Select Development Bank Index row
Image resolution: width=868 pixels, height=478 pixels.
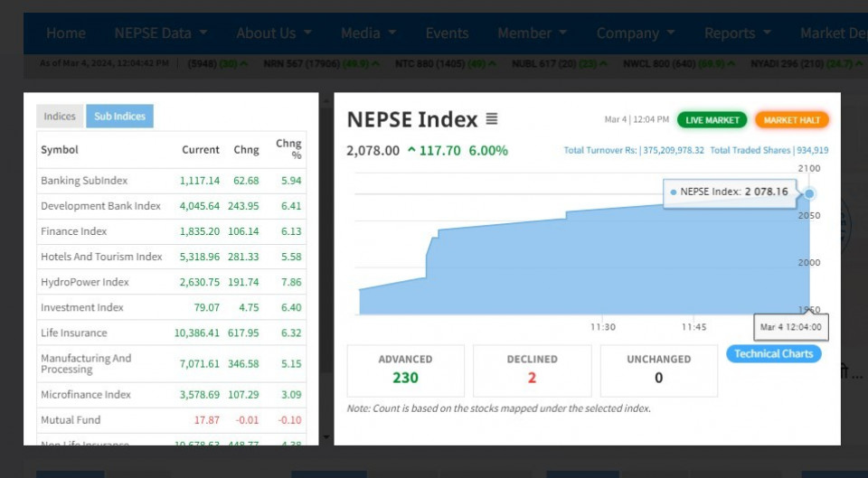click(171, 206)
